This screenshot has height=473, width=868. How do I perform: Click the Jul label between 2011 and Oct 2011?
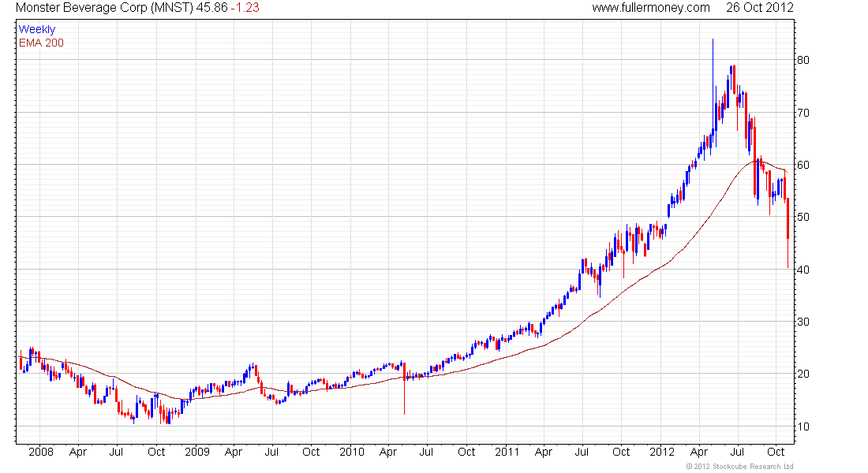coord(582,452)
